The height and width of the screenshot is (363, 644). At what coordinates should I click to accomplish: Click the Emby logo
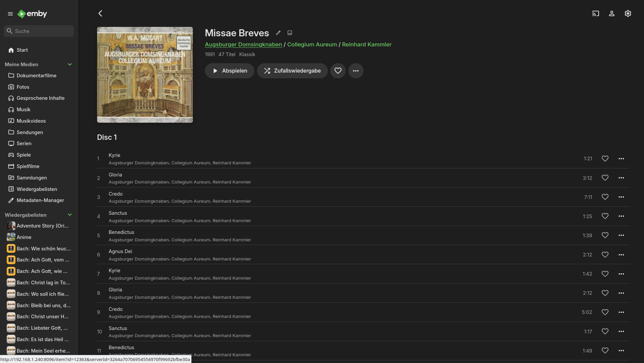click(32, 14)
